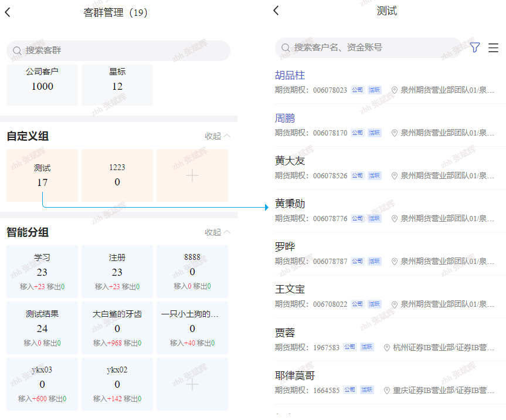
Task: Select customer 耶律莫哥 in the list
Action: click(x=294, y=376)
